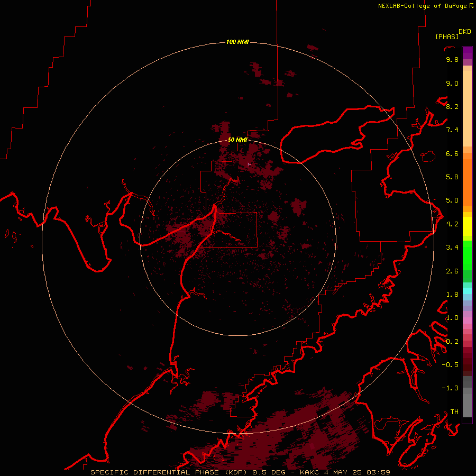Viewport: 476px width, 476px height.
Task: Click the -0.5 value on the color scale
Action: [450, 365]
